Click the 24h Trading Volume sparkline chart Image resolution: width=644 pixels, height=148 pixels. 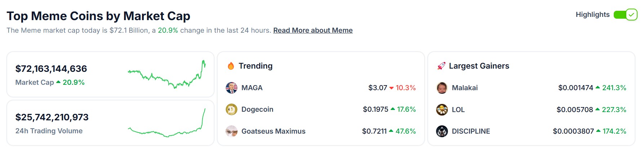[167, 123]
